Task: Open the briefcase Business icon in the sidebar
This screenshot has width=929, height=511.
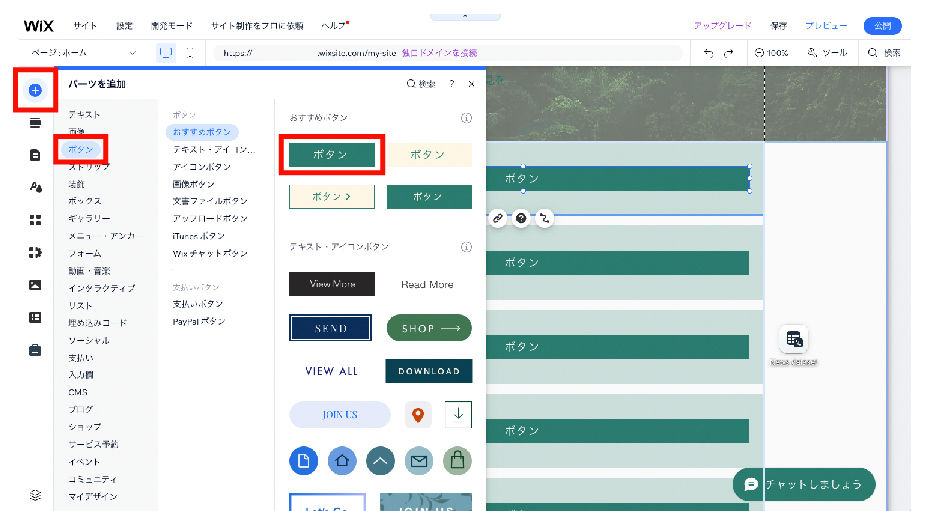Action: pos(35,350)
